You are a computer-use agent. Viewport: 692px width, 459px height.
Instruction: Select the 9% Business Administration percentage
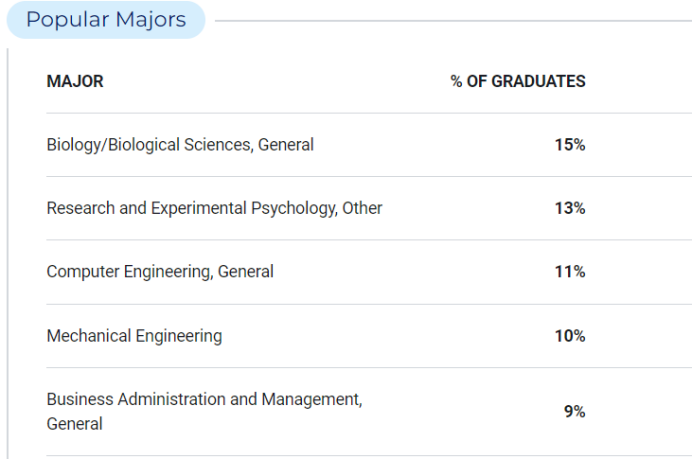click(x=575, y=411)
